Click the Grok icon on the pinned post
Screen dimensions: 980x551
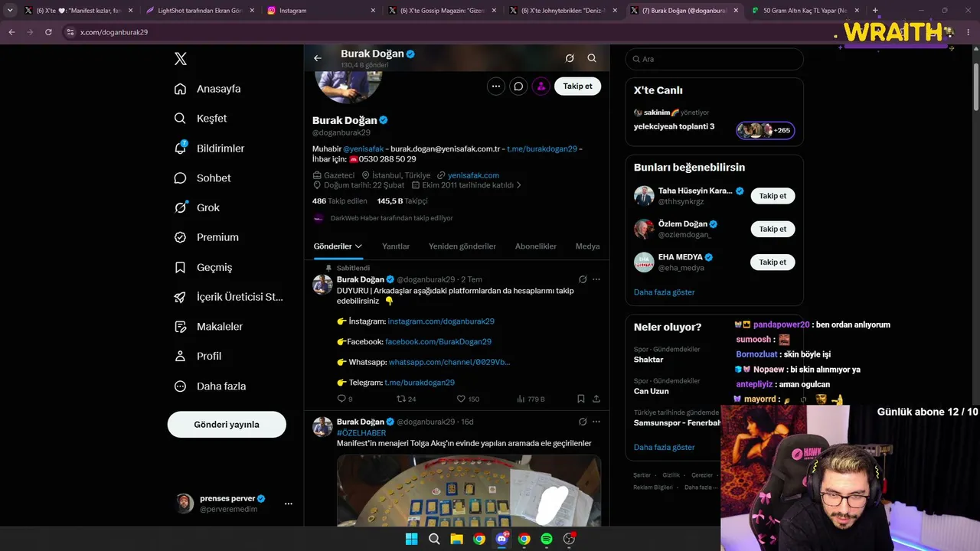point(583,279)
